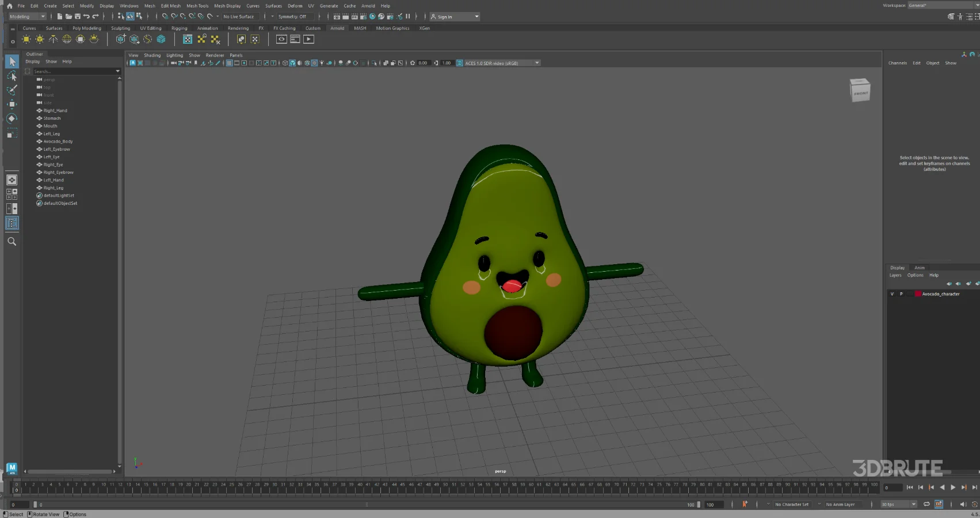Choose the Lasso Select tool
The image size is (980, 518).
click(x=12, y=76)
